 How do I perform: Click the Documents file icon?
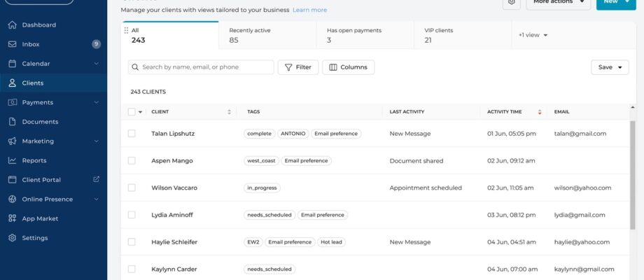(13, 122)
